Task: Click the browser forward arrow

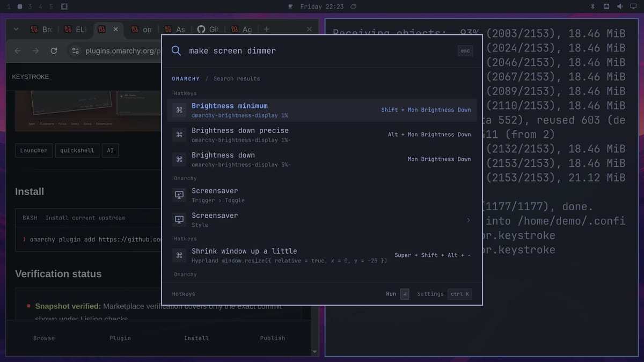Action: click(x=35, y=51)
